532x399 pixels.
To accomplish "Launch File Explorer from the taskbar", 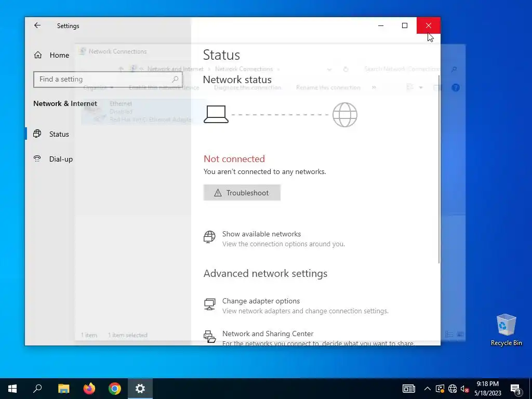I will [x=63, y=389].
